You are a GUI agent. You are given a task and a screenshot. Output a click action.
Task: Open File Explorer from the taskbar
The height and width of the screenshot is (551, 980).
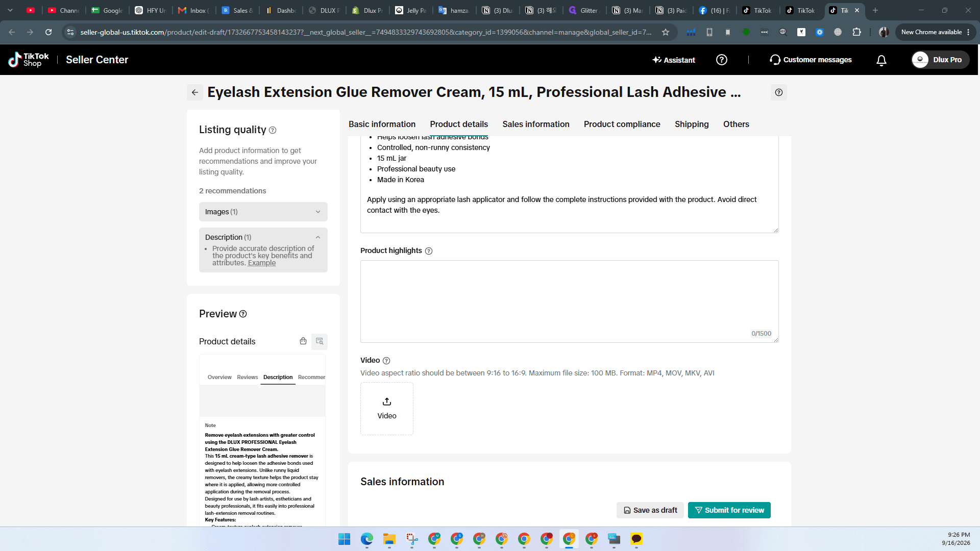tap(389, 539)
